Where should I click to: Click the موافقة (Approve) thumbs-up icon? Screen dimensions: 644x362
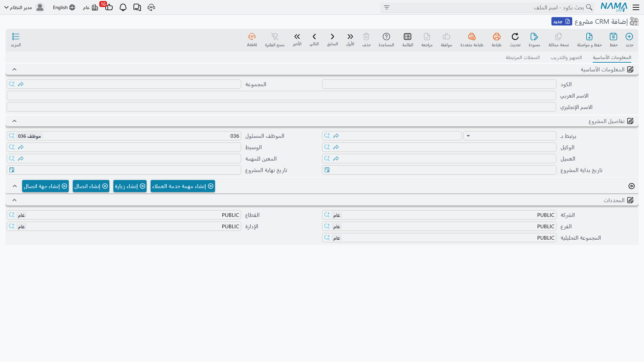[446, 37]
